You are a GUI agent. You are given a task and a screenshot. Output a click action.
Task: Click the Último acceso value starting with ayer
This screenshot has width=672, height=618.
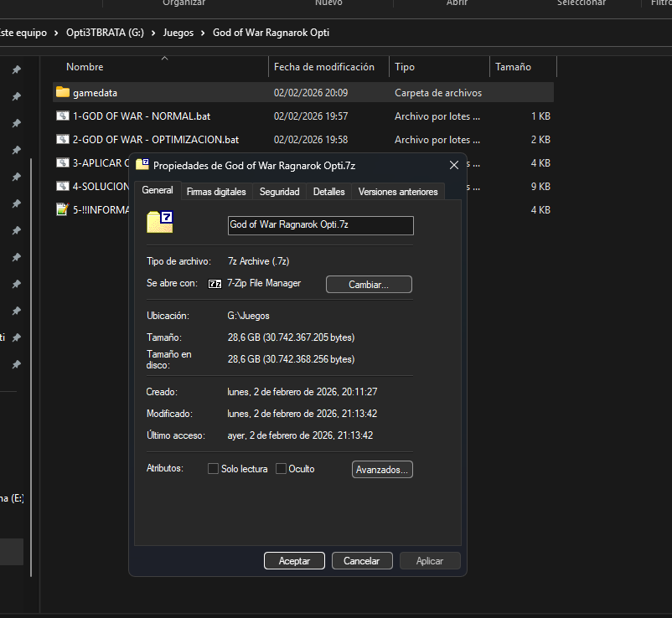point(300,435)
